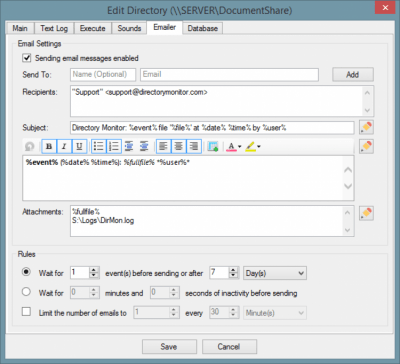This screenshot has width=400, height=364.
Task: Click the yellow highlight color icon
Action: [x=250, y=146]
